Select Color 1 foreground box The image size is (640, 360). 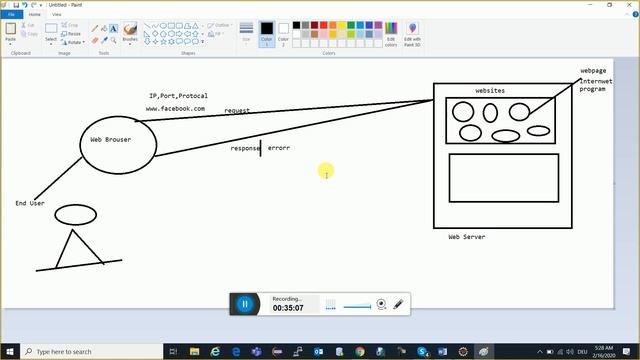click(x=267, y=34)
